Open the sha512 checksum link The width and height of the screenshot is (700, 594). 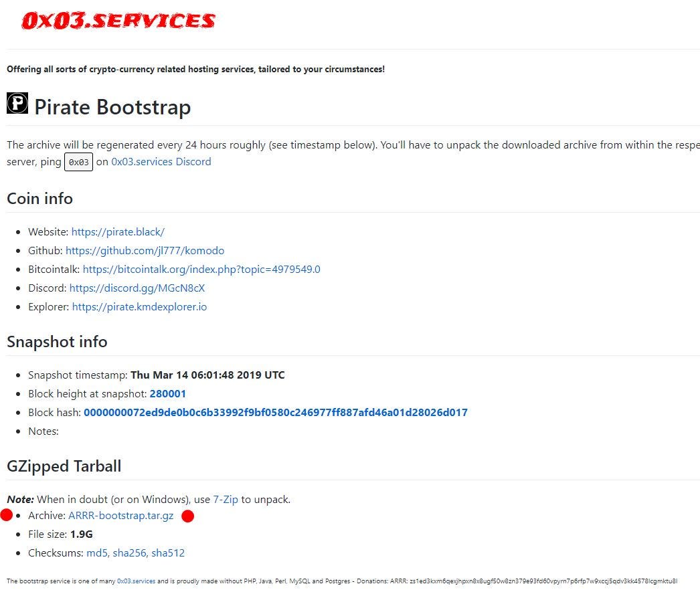click(168, 553)
